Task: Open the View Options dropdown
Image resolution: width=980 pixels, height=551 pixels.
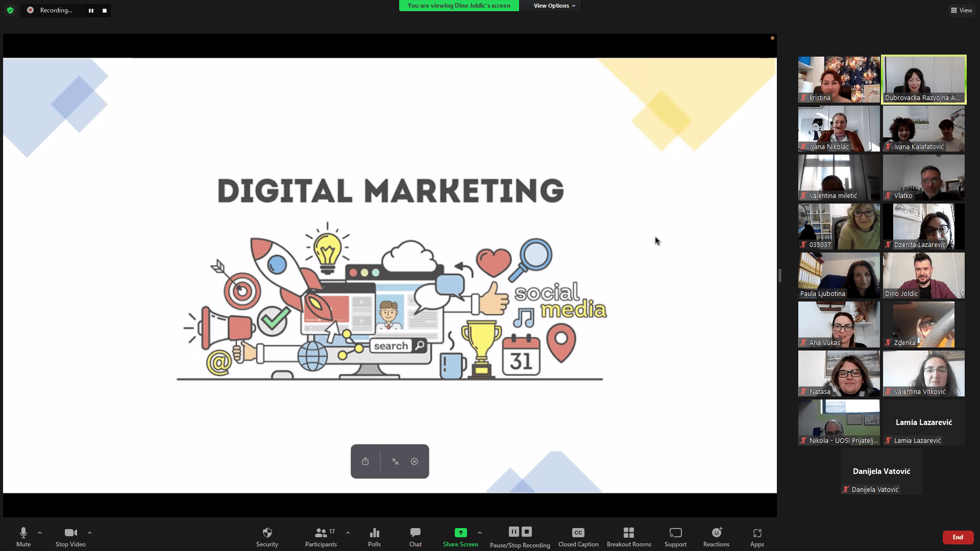Action: point(554,6)
